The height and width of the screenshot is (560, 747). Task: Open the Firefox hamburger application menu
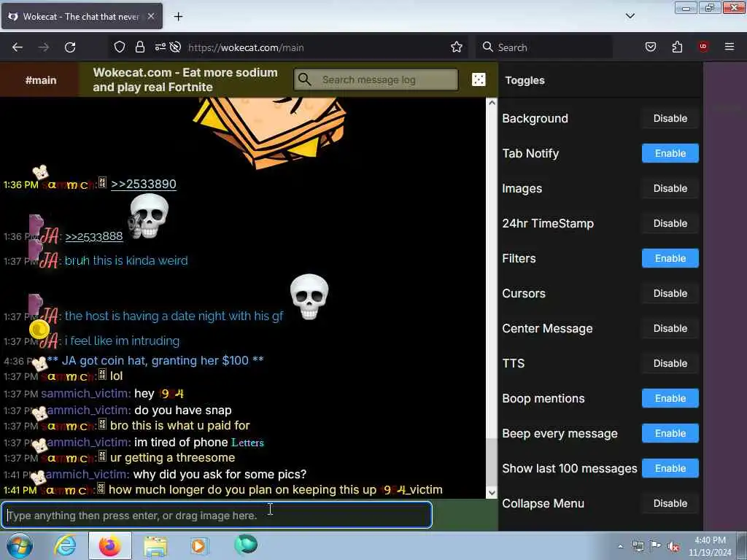click(x=729, y=47)
